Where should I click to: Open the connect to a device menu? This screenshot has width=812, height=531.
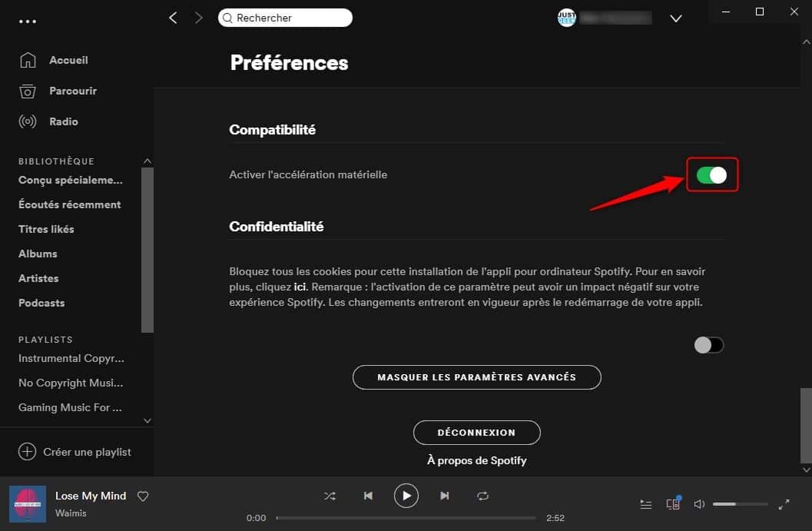tap(673, 503)
